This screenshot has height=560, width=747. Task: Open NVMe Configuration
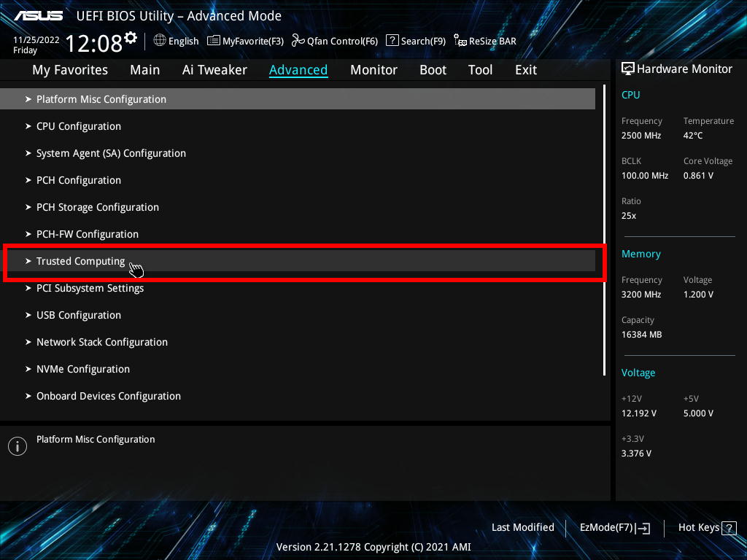click(x=298, y=369)
